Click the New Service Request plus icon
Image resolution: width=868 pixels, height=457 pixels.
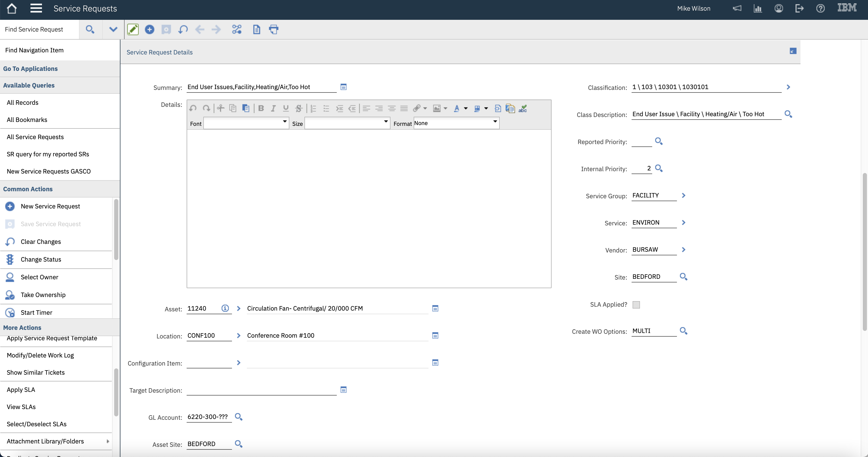(x=149, y=29)
